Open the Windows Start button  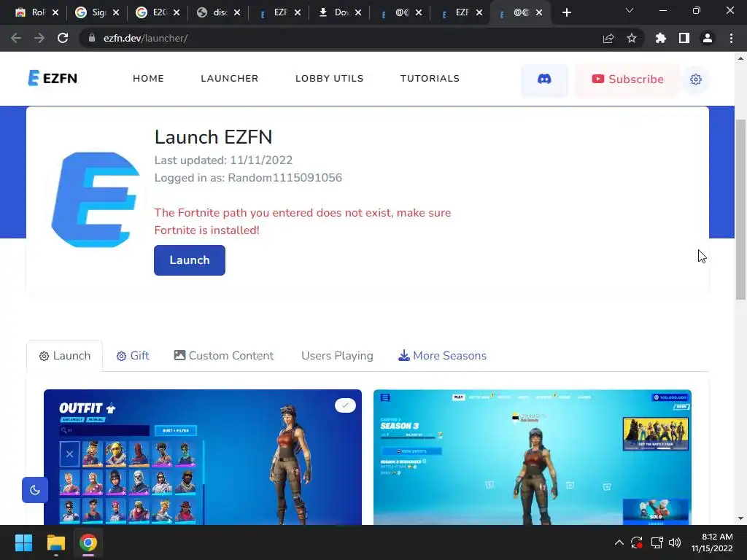point(23,542)
